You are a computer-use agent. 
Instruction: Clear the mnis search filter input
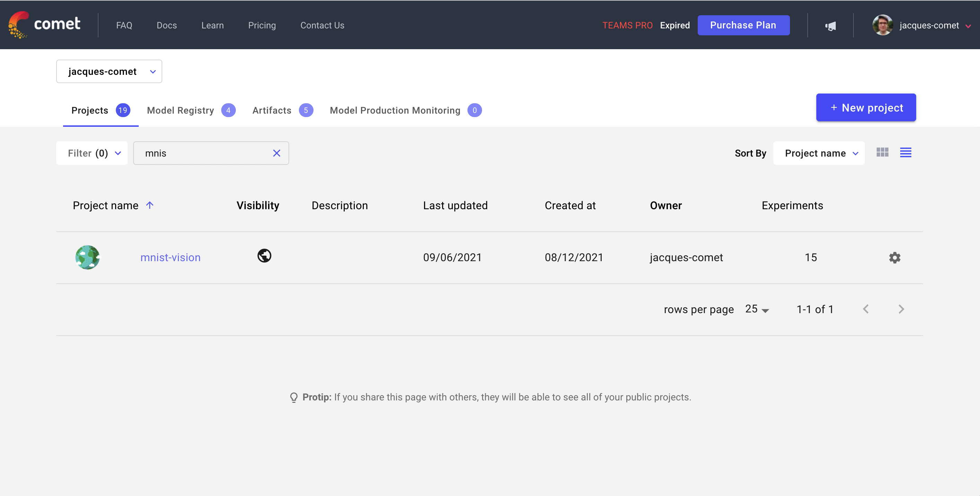point(277,152)
